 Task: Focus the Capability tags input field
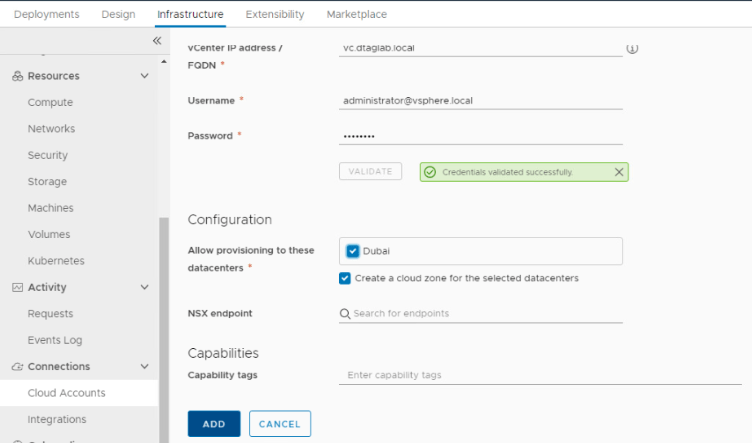coord(540,375)
